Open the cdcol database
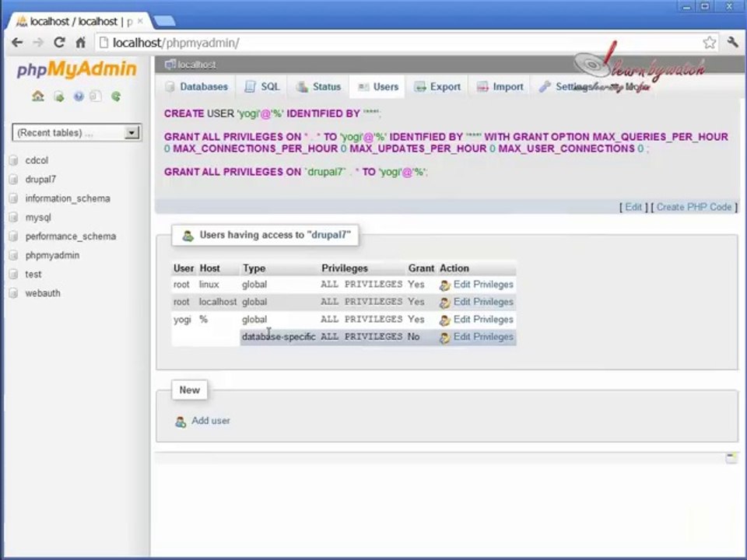The width and height of the screenshot is (747, 560). click(x=37, y=160)
